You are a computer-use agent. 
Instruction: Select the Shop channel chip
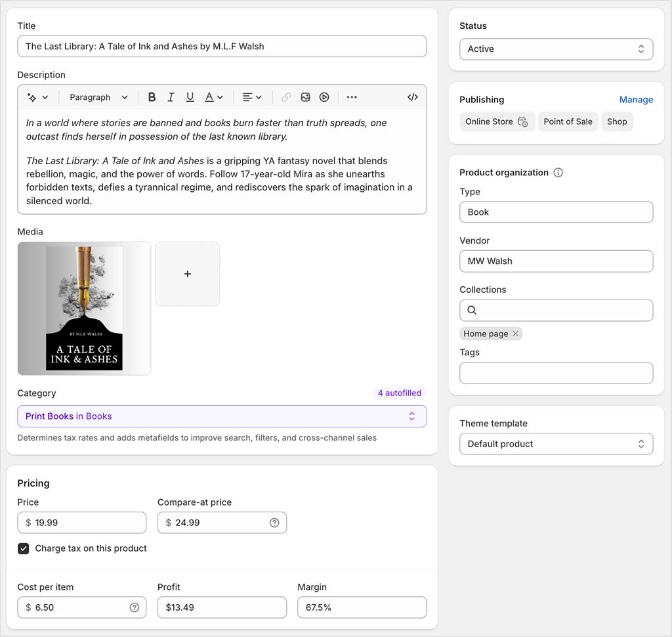pyautogui.click(x=617, y=122)
